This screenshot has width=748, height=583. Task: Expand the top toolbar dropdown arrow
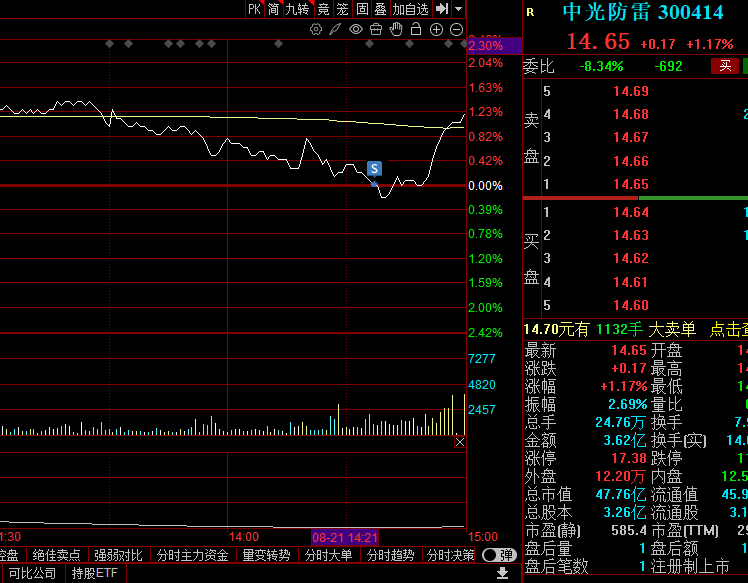(458, 9)
